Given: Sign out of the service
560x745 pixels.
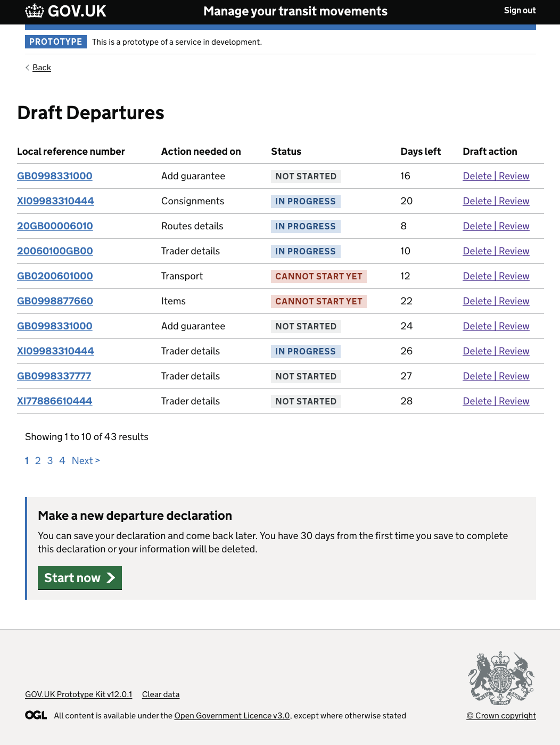Looking at the screenshot, I should [520, 11].
